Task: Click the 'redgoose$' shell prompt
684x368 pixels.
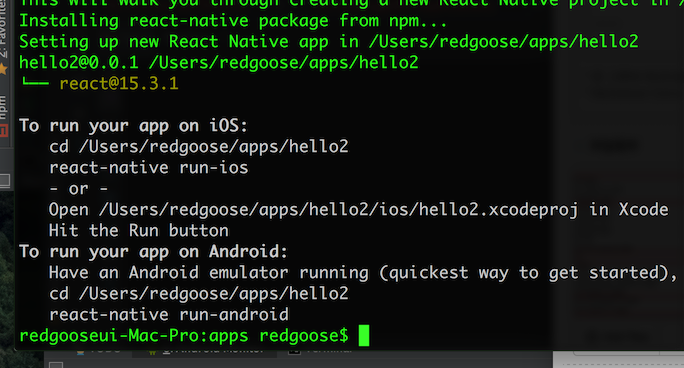Action: [304, 336]
